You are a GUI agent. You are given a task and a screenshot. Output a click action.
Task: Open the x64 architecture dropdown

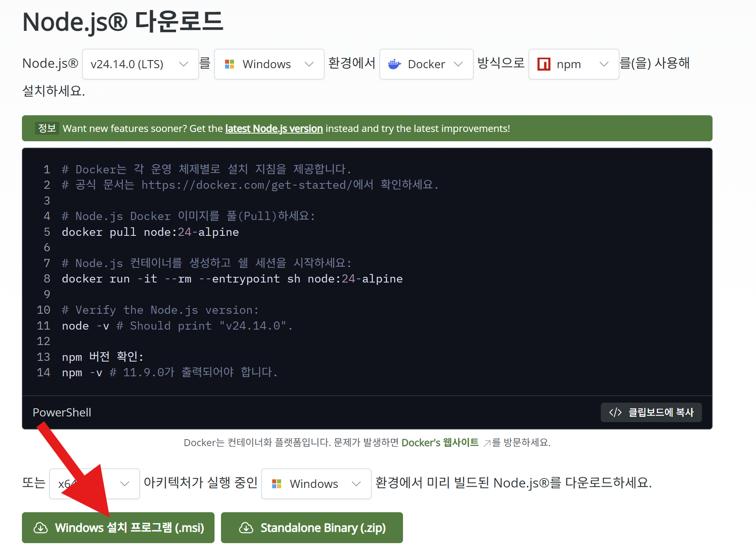click(x=94, y=484)
